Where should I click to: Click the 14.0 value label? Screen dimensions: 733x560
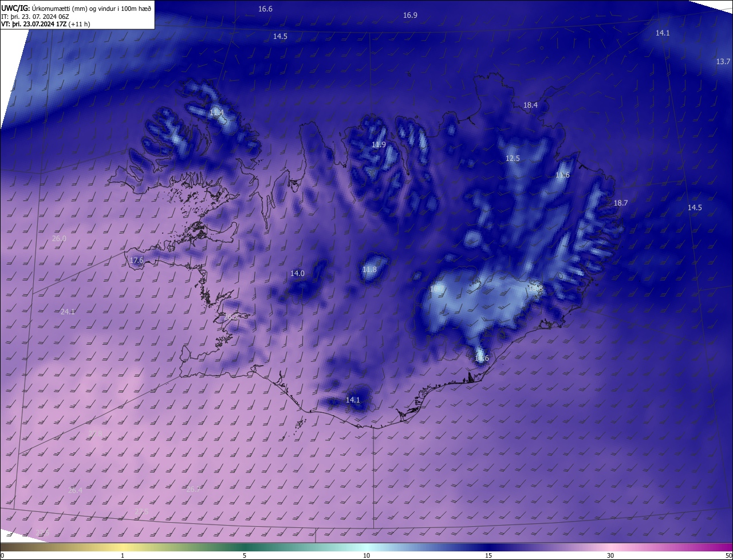point(297,274)
